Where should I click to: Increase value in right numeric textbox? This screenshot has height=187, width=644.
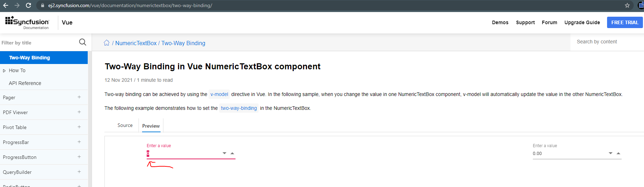point(618,153)
